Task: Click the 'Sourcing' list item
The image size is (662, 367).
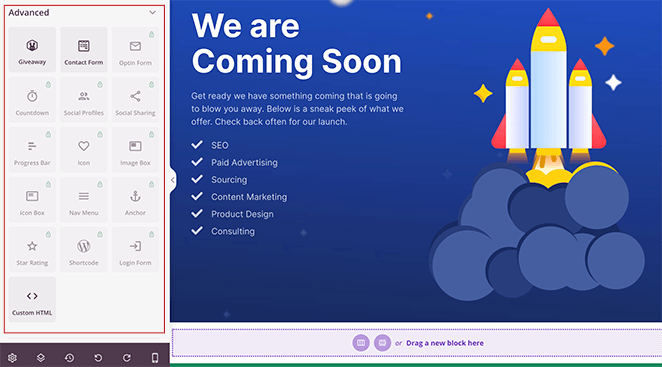Action: pos(229,180)
